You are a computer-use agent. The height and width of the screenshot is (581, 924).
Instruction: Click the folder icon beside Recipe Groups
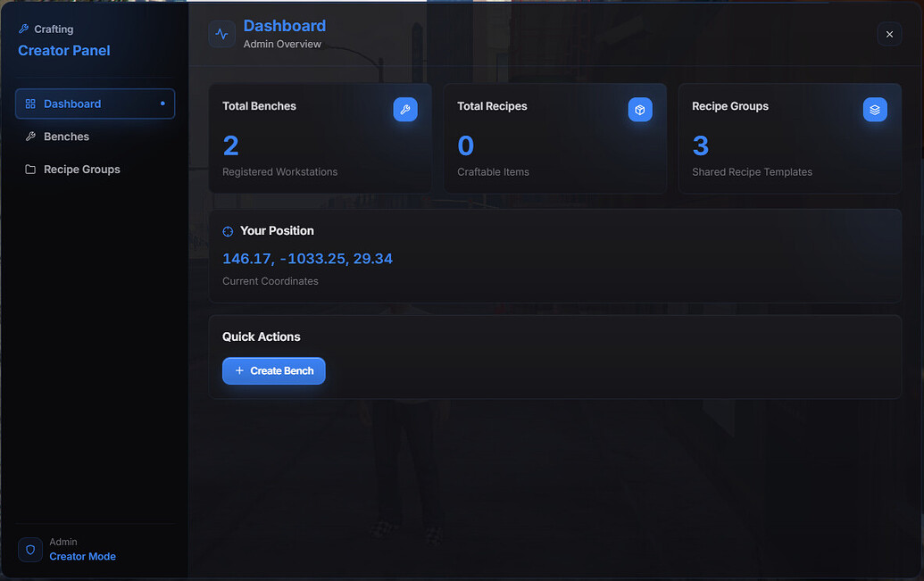(x=30, y=170)
